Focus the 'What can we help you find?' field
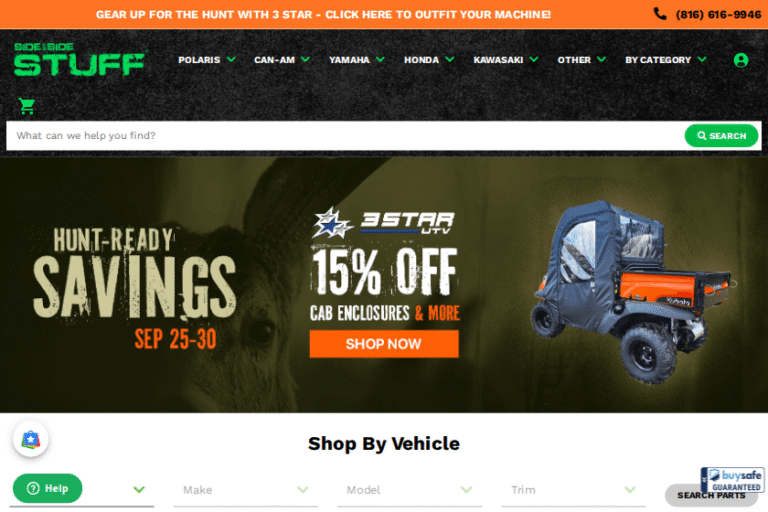The height and width of the screenshot is (512, 768). 345,136
